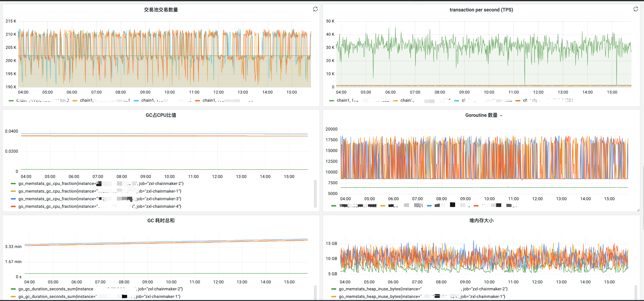644x301 pixels.
Task: Click resize handle of Goroutine 数量 panel
Action: [638, 210]
